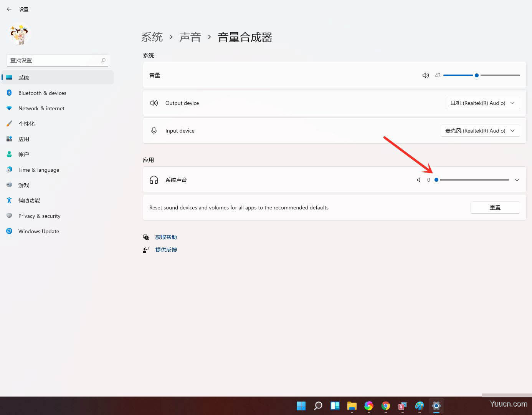Screen dimensions: 532x415
Task: Click the 游戏 gamepad icon
Action: point(9,185)
